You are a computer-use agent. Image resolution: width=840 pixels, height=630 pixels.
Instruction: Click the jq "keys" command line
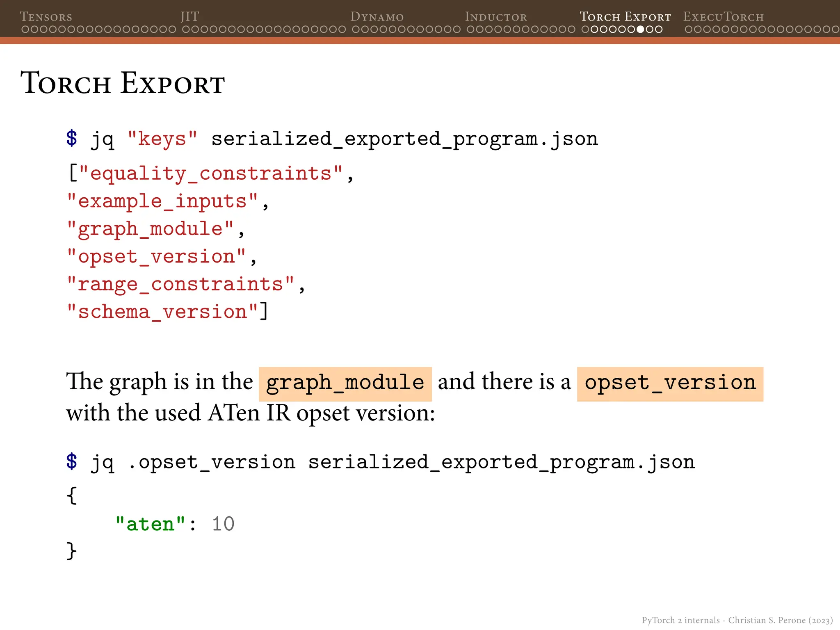coord(332,139)
